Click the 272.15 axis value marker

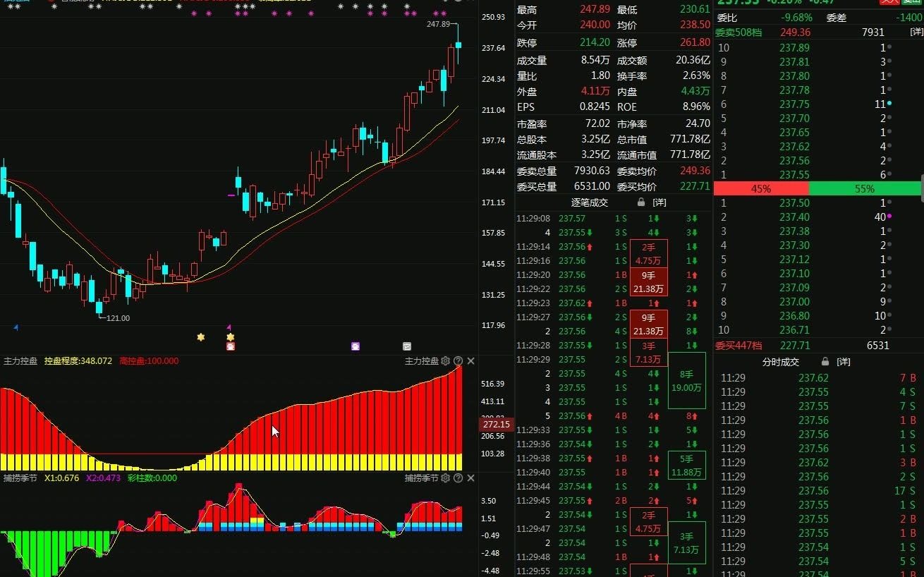click(x=496, y=425)
